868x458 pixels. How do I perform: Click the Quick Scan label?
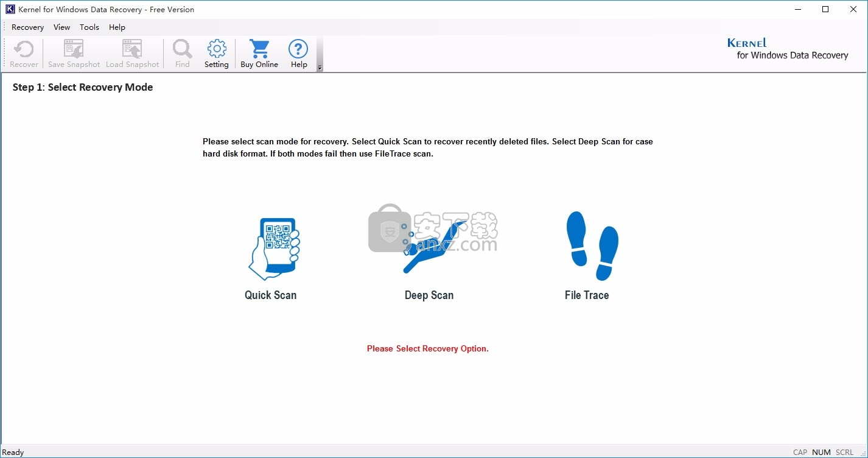coord(270,295)
